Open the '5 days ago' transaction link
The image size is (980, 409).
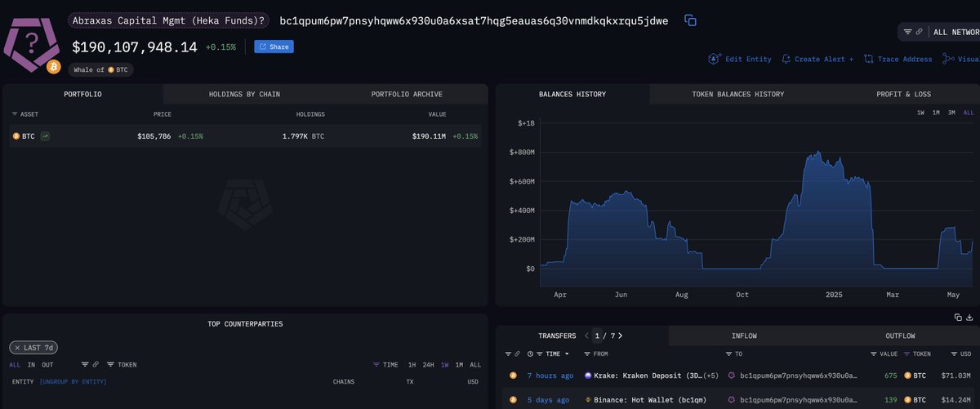tap(548, 400)
